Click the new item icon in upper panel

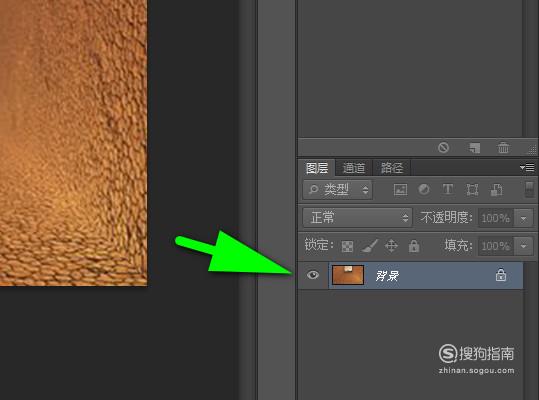click(x=474, y=148)
